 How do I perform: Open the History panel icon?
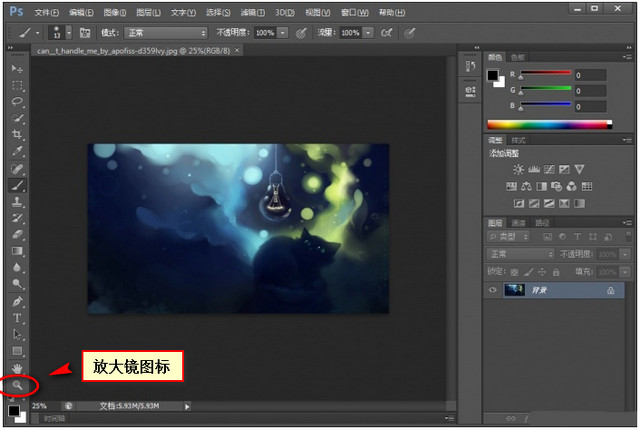(x=470, y=66)
